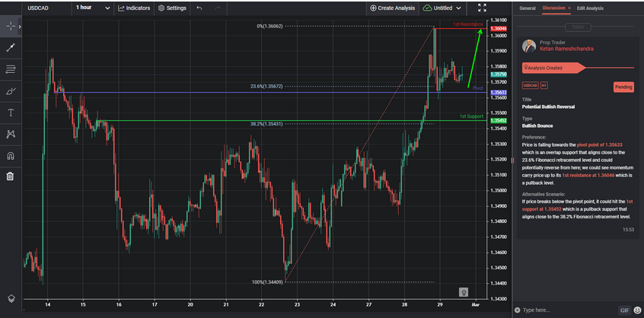Close the Discussion tab
644x318 pixels.
(569, 8)
